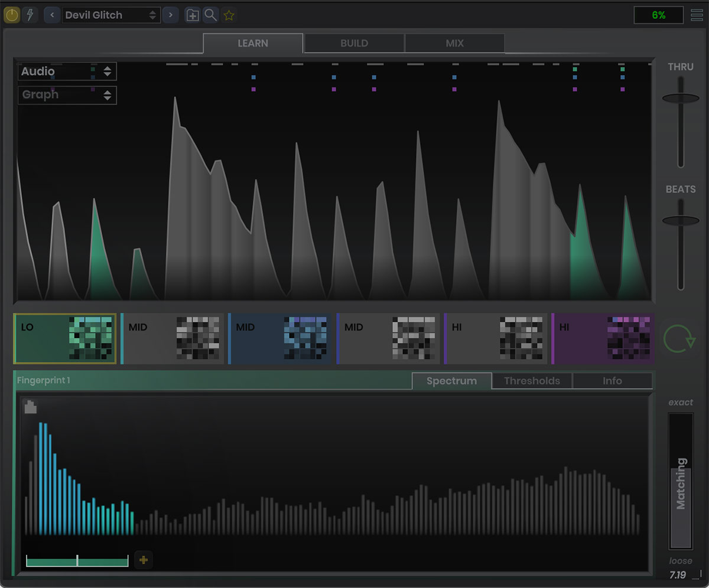The image size is (709, 588).
Task: Go to the previous preset arrow
Action: (x=52, y=15)
